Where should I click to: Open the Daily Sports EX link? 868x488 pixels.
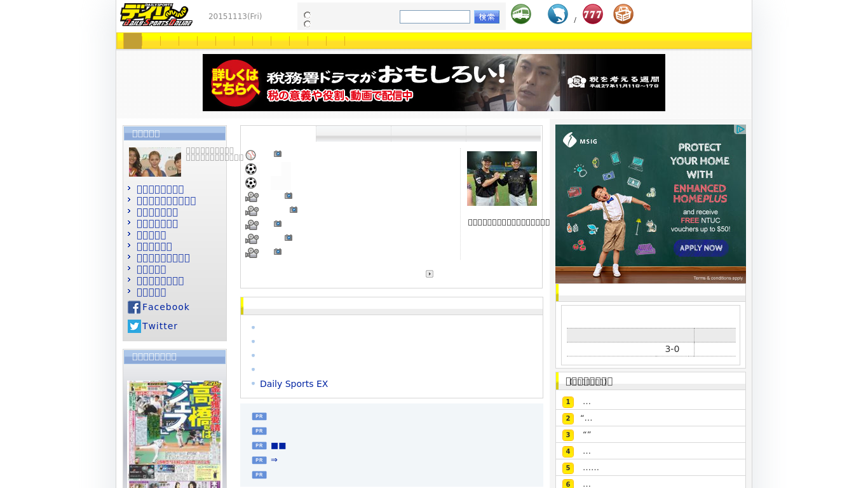click(x=294, y=384)
